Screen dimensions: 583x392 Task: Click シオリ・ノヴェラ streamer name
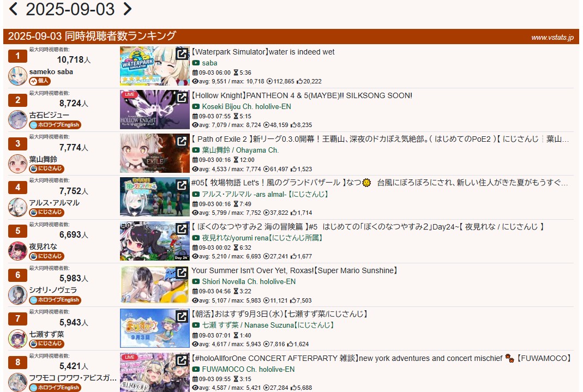tap(53, 290)
